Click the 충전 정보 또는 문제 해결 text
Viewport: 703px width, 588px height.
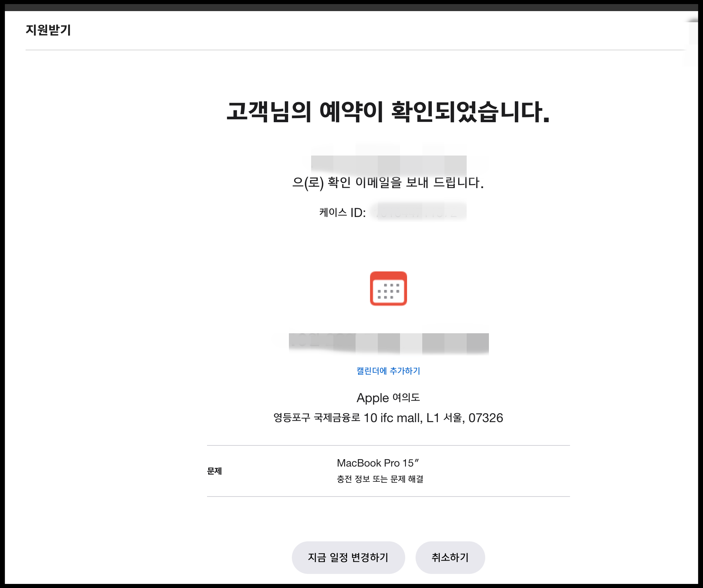point(380,479)
